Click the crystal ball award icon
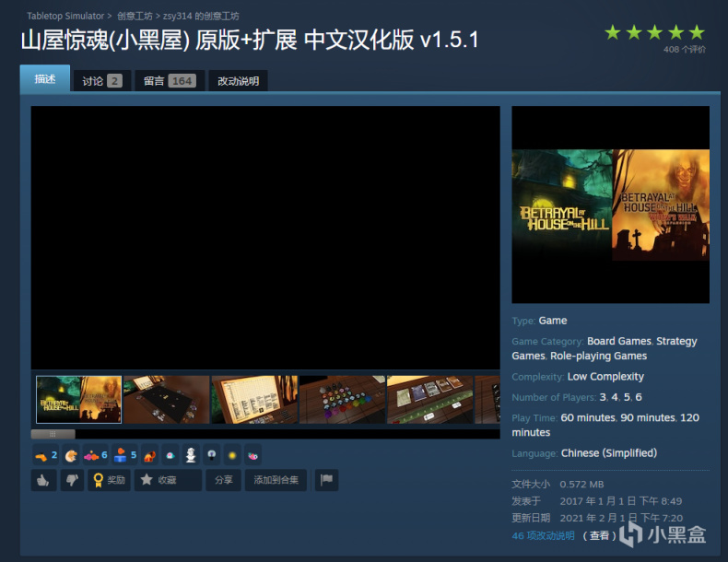This screenshot has width=728, height=562. pos(212,456)
